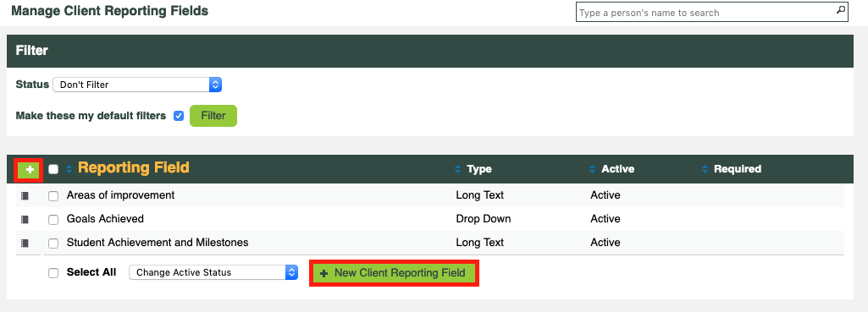Screen dimensions: 868x312
Task: Click the Required column header
Action: coord(738,169)
